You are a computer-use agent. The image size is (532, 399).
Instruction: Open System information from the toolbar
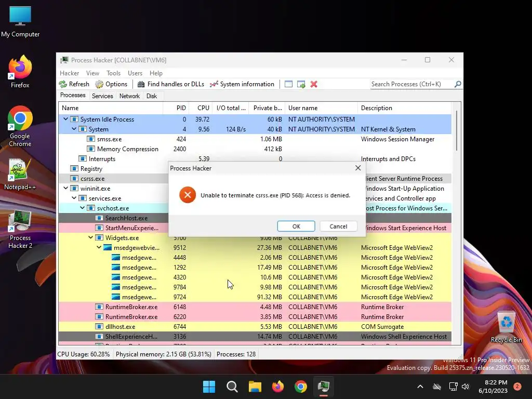[242, 84]
